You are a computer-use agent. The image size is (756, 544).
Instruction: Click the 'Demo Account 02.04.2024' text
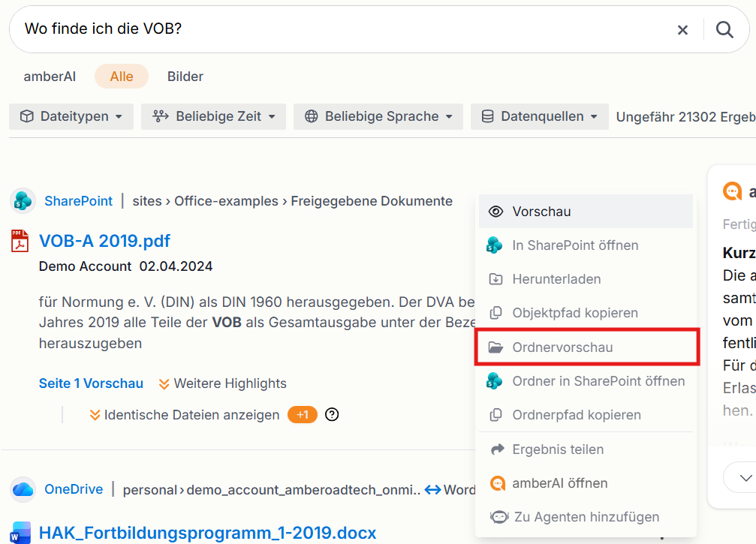pos(125,266)
